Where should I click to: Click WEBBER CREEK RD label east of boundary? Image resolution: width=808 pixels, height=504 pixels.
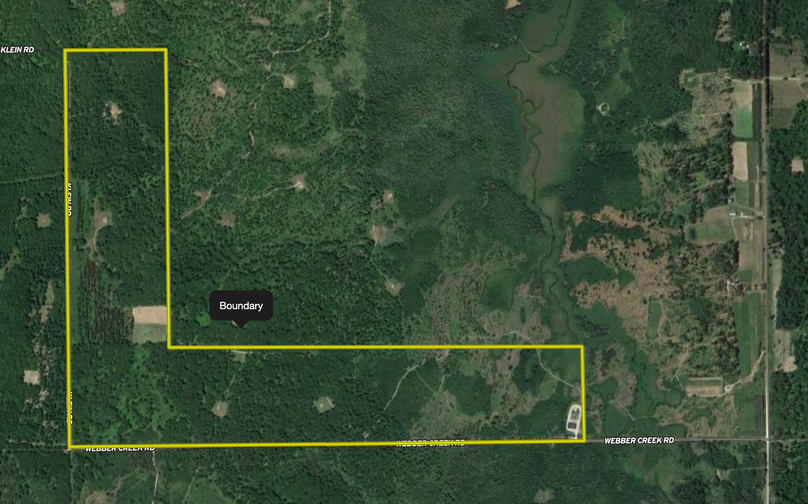(x=639, y=441)
